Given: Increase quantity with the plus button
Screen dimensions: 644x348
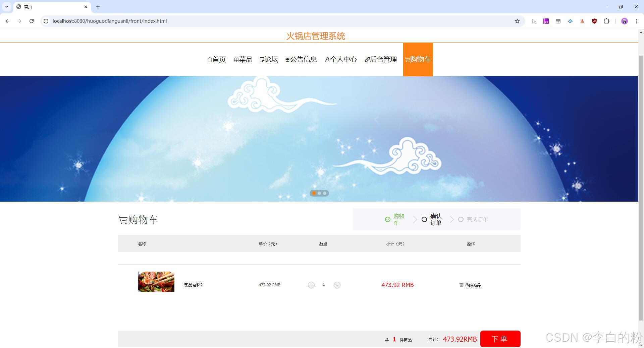Looking at the screenshot, I should point(337,285).
